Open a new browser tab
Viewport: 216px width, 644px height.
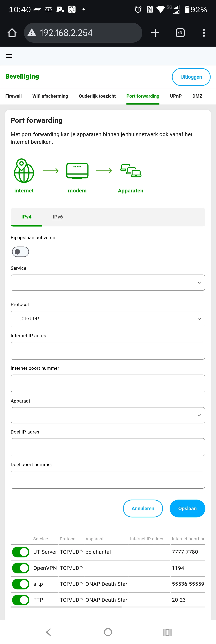point(155,33)
